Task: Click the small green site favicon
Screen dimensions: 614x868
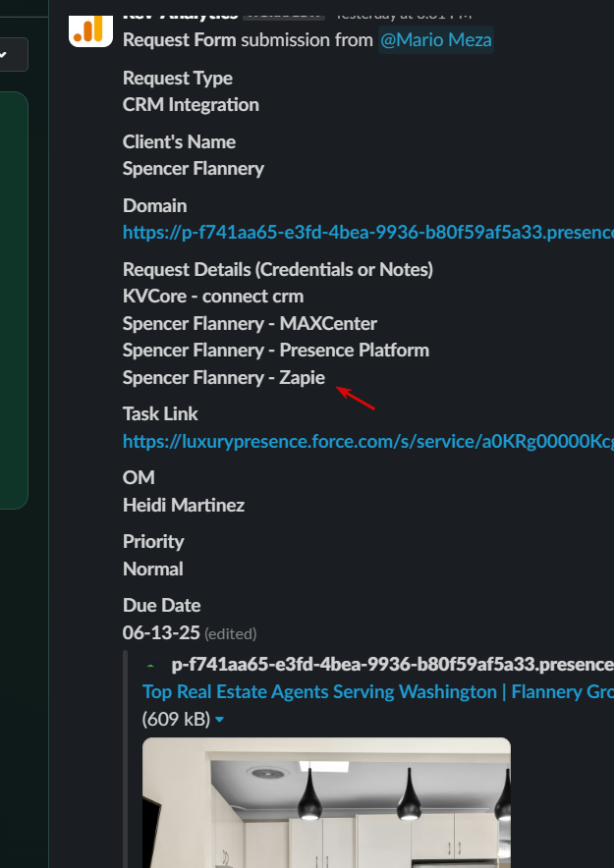Action: (151, 665)
